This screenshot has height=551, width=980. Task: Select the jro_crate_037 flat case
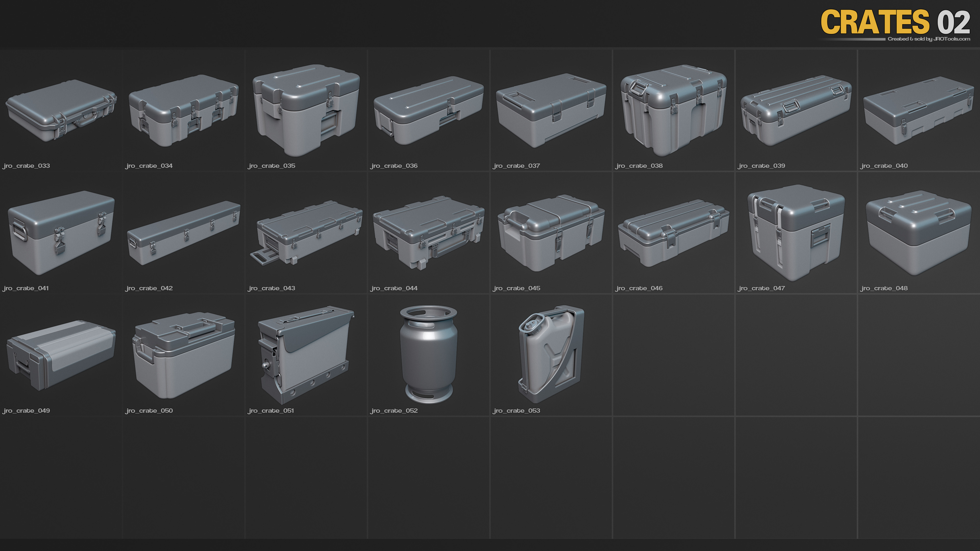[551, 110]
